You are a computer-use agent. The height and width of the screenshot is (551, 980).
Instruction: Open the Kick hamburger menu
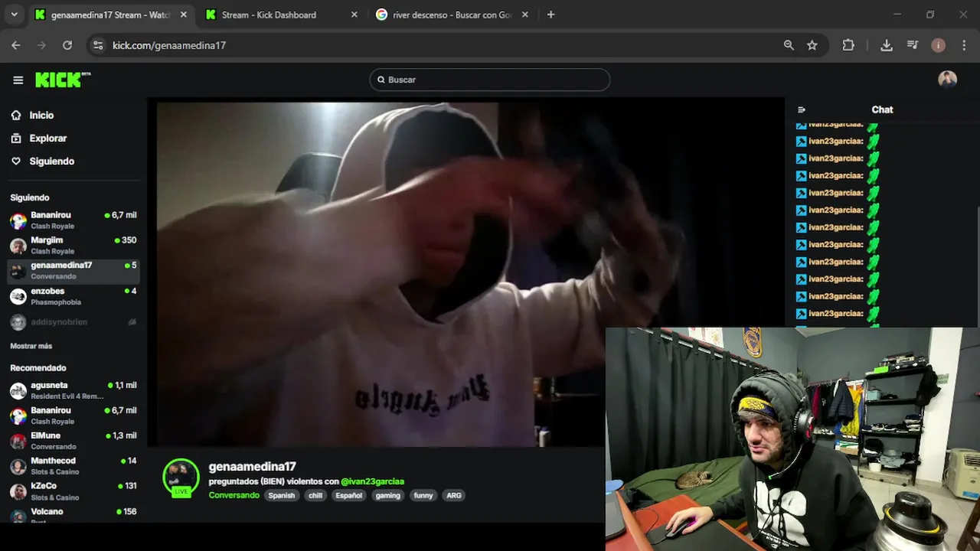coord(18,80)
